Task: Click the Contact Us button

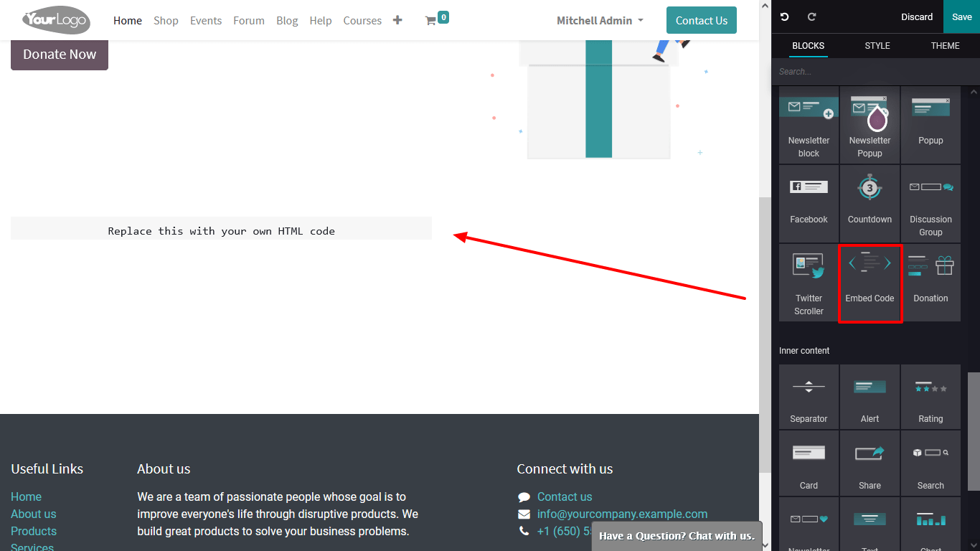Action: point(702,20)
